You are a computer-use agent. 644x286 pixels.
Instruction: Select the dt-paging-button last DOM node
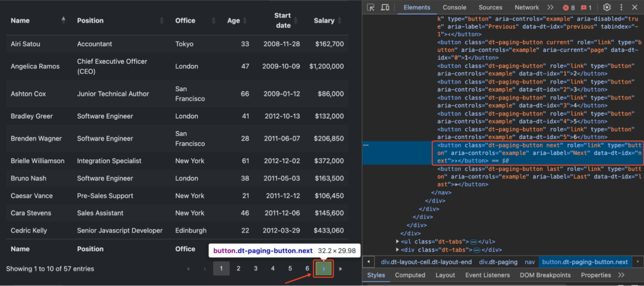point(539,176)
